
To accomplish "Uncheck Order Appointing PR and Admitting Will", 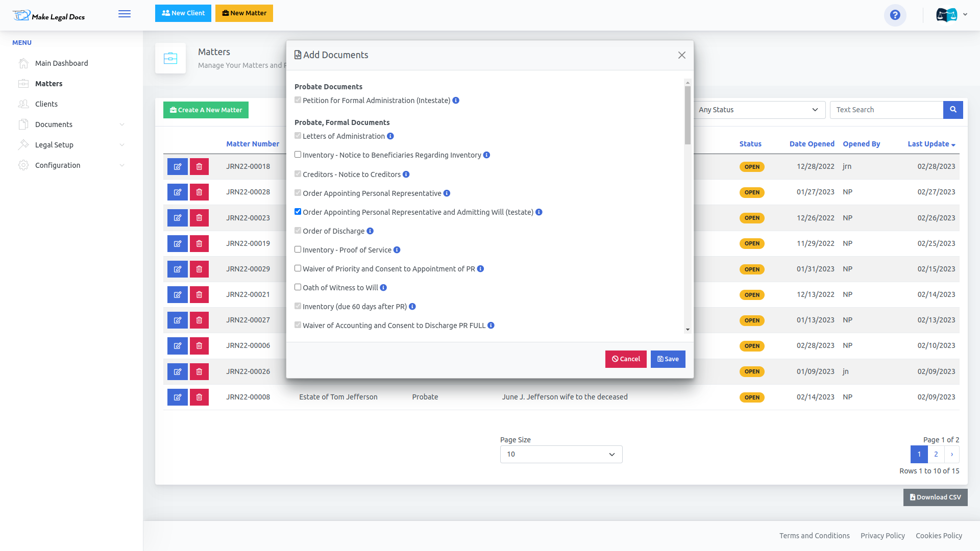I will pyautogui.click(x=298, y=212).
